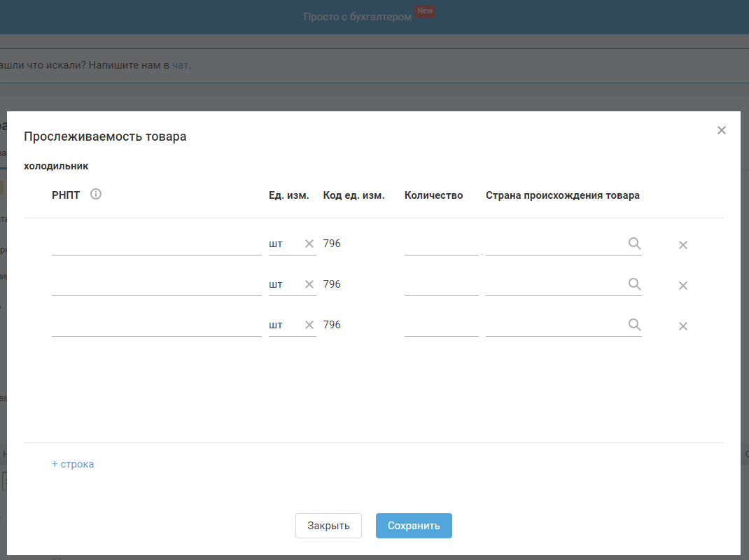Viewport: 749px width, 560px height.
Task: Select the code '796' text in third row
Action: 332,325
